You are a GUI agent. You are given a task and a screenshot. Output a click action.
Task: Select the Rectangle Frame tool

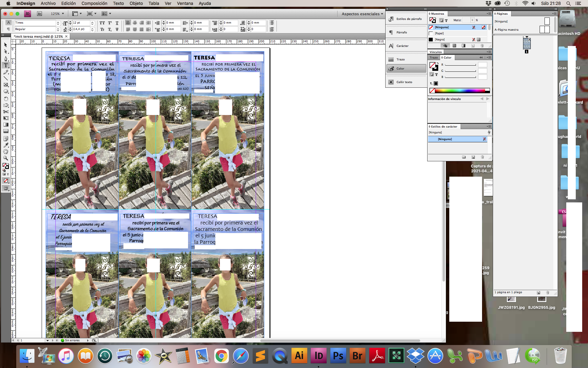click(x=6, y=85)
